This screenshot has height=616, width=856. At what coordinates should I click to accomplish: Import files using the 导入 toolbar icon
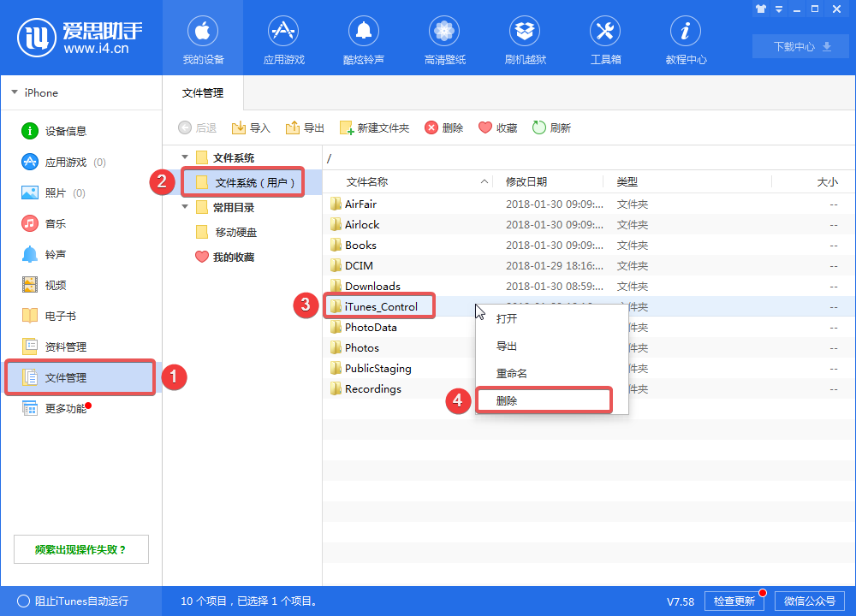250,127
